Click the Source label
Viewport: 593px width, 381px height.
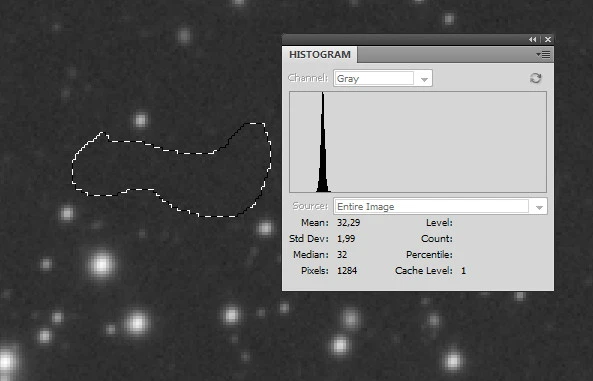point(310,206)
